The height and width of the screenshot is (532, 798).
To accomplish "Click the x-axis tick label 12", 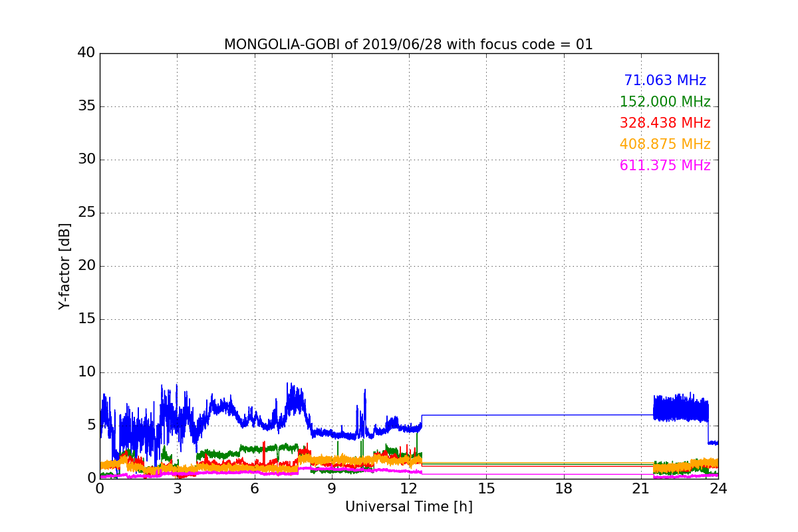I will click(409, 488).
